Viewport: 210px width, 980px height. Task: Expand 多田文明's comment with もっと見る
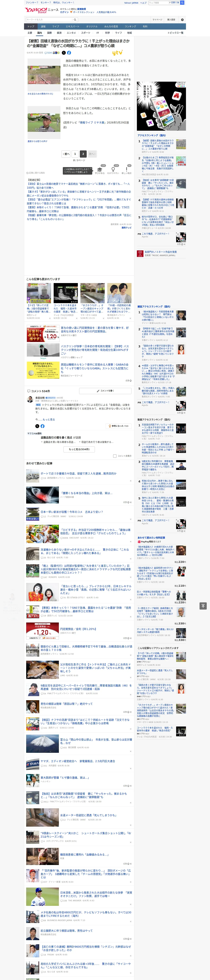coord(48,420)
